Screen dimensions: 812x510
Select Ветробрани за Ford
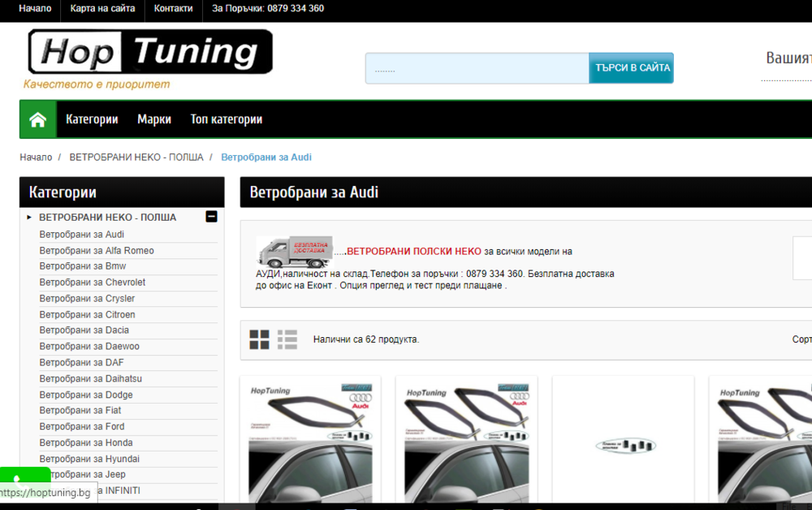(82, 426)
